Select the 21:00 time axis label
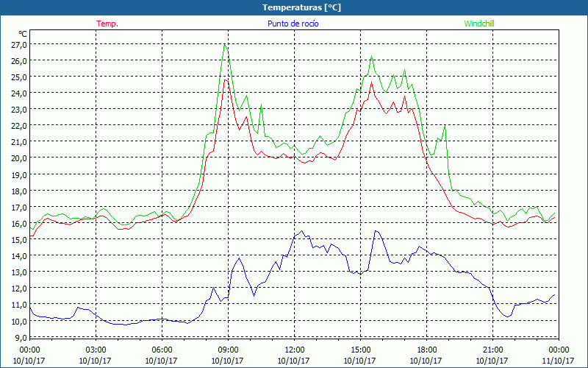588x368 pixels. point(492,350)
